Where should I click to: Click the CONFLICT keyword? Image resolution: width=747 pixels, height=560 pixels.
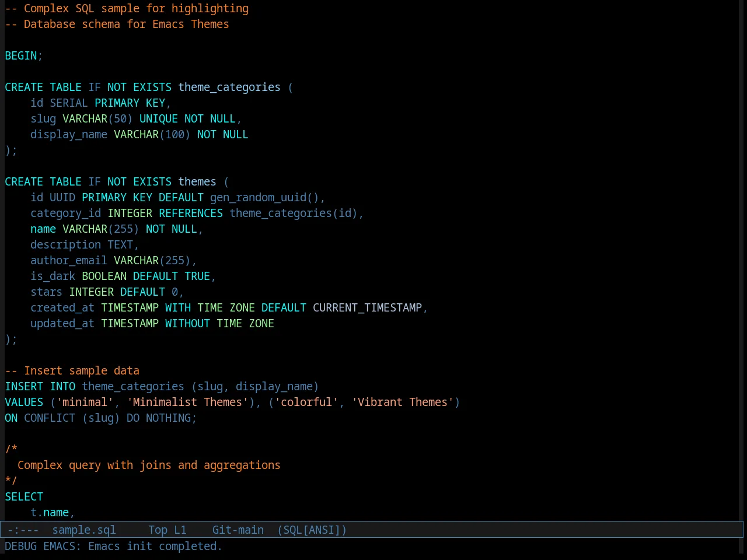(x=50, y=418)
